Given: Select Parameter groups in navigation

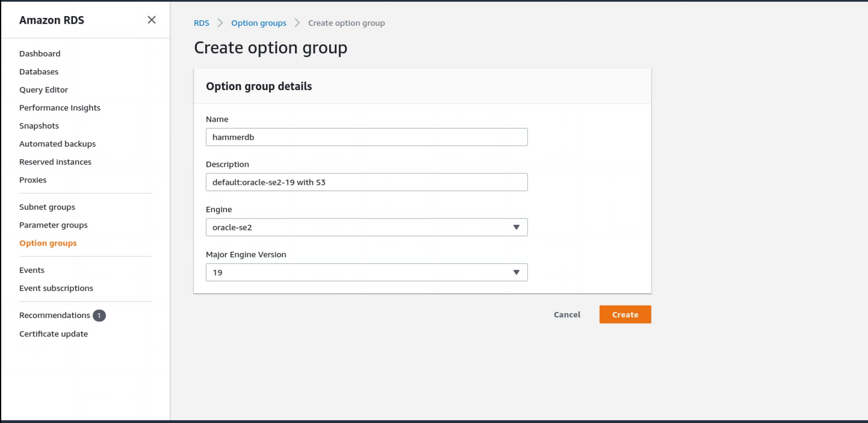Looking at the screenshot, I should 53,225.
